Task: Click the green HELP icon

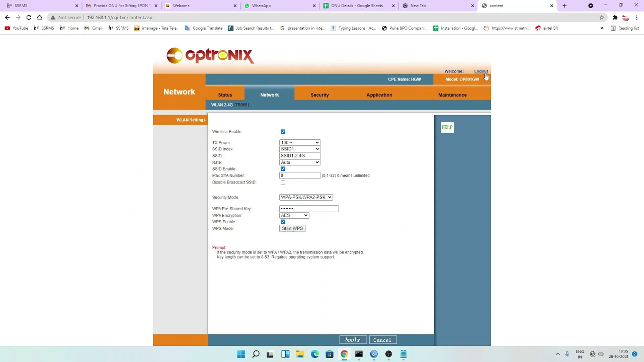Action: tap(447, 127)
